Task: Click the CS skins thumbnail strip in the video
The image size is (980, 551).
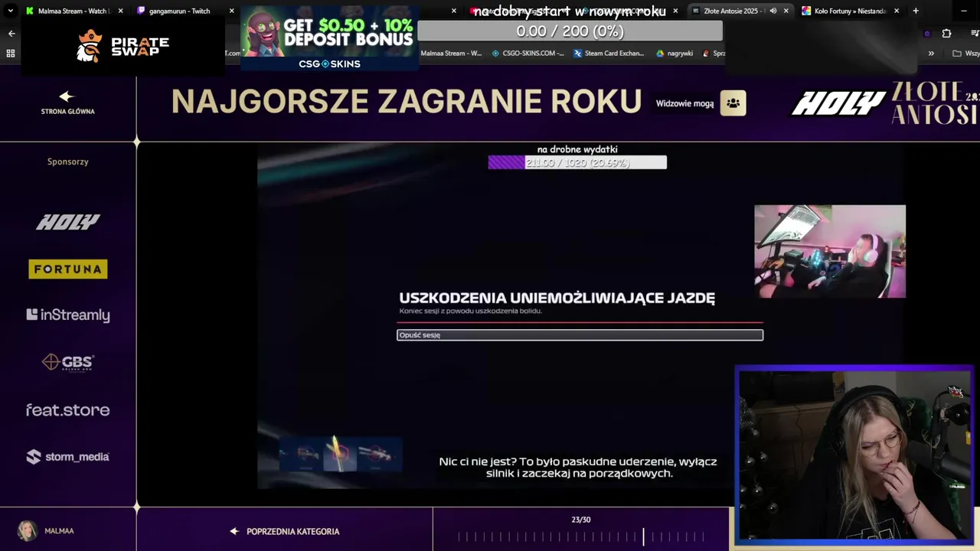Action: click(339, 454)
